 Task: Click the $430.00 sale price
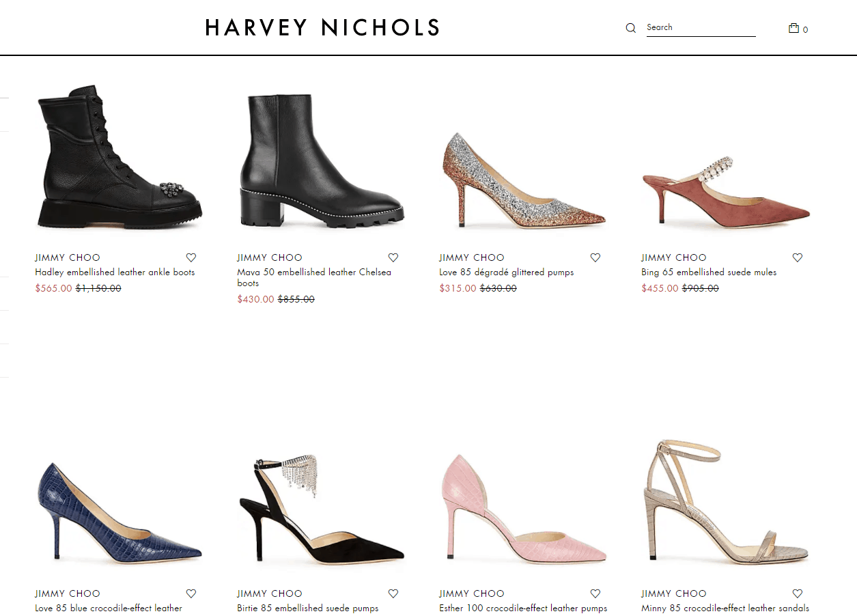[x=255, y=299]
